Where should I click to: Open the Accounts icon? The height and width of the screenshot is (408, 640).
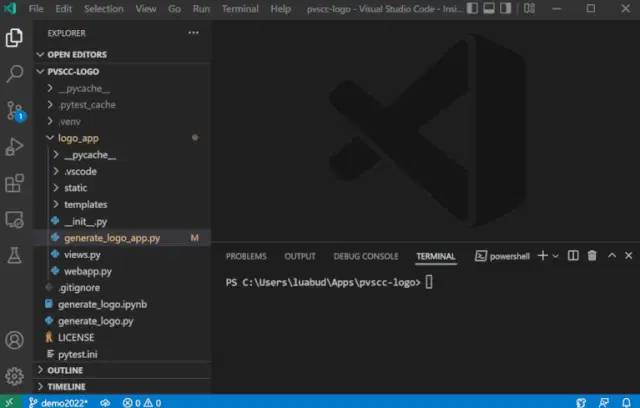[14, 340]
